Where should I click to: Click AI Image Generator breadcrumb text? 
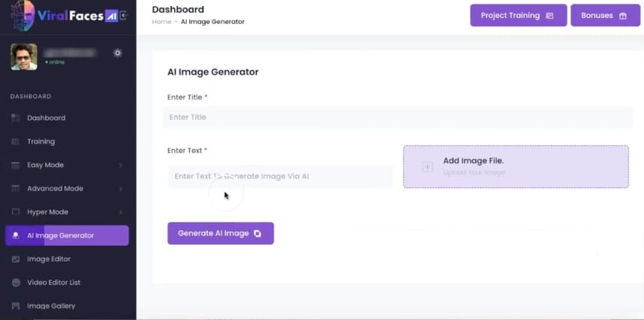click(x=212, y=22)
